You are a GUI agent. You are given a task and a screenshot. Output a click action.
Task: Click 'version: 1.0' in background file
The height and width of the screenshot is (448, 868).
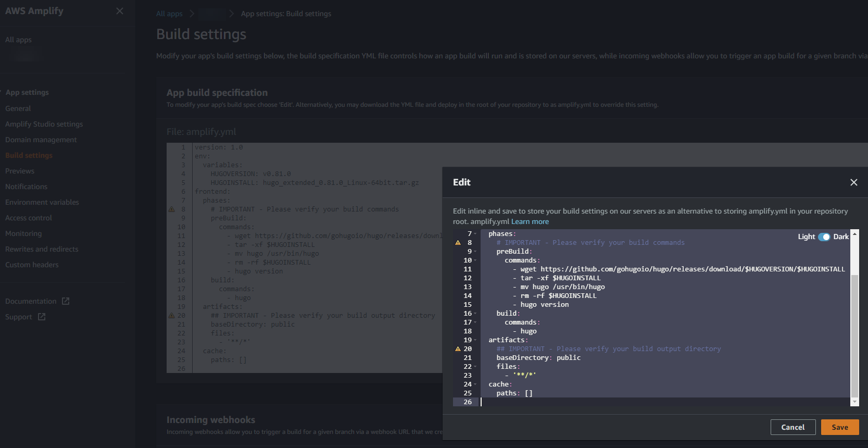(219, 147)
